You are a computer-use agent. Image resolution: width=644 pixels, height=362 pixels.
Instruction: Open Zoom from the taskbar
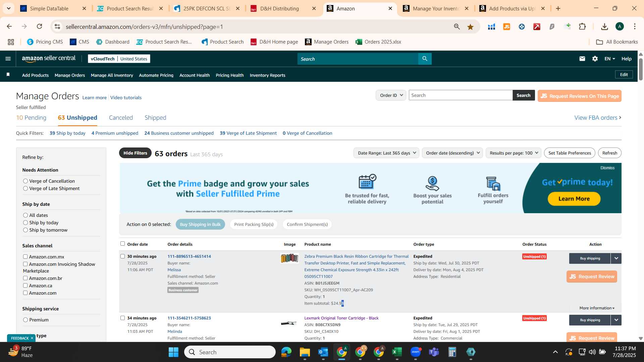pos(416,352)
